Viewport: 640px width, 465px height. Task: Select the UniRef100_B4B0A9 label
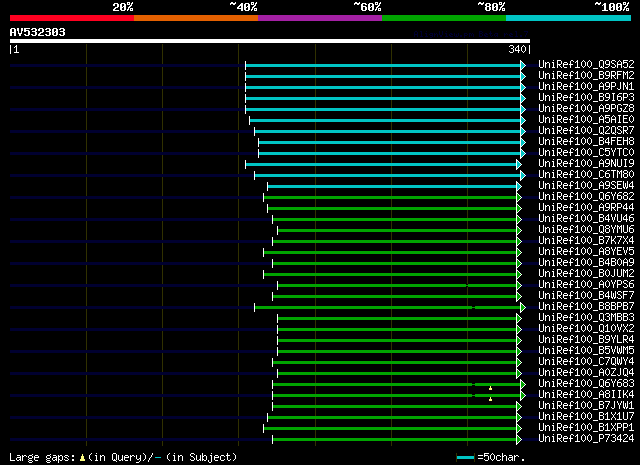tap(586, 263)
